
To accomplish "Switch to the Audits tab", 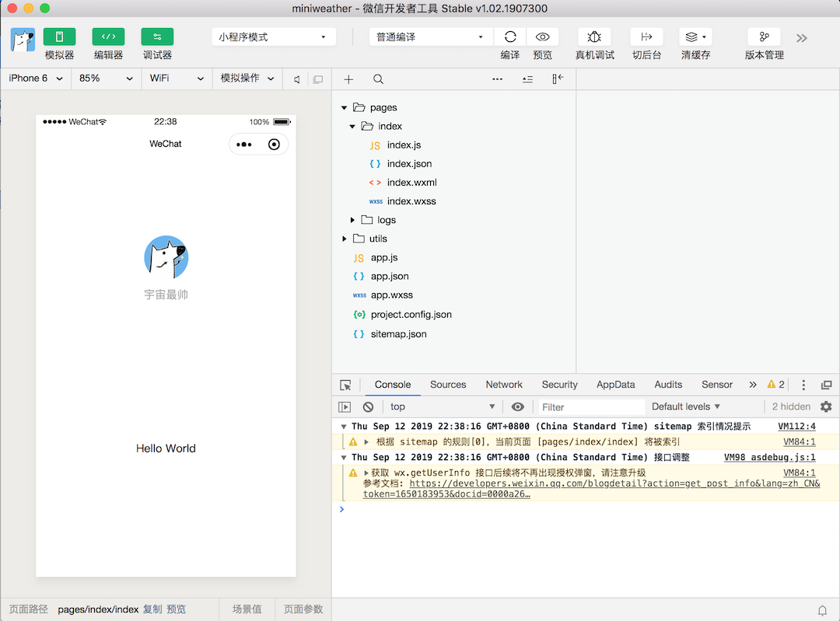I will (x=668, y=385).
